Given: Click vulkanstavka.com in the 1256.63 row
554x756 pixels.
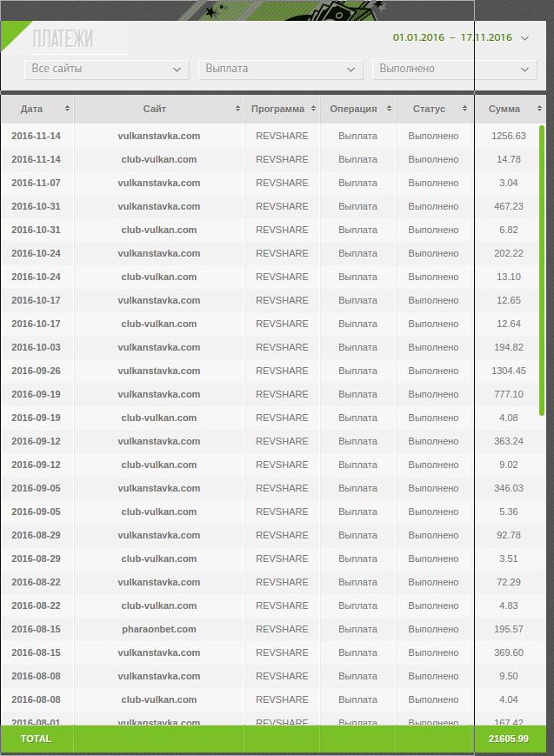Looking at the screenshot, I should [159, 136].
